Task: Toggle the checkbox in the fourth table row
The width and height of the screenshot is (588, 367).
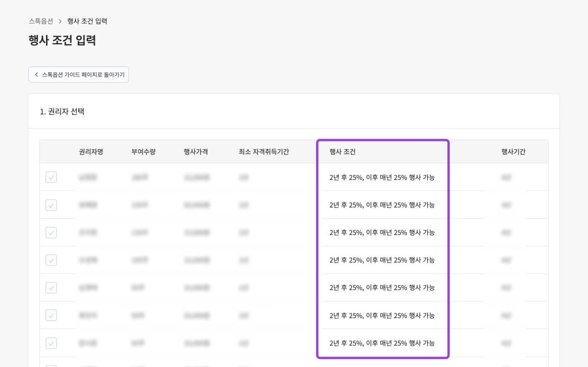Action: click(x=51, y=260)
